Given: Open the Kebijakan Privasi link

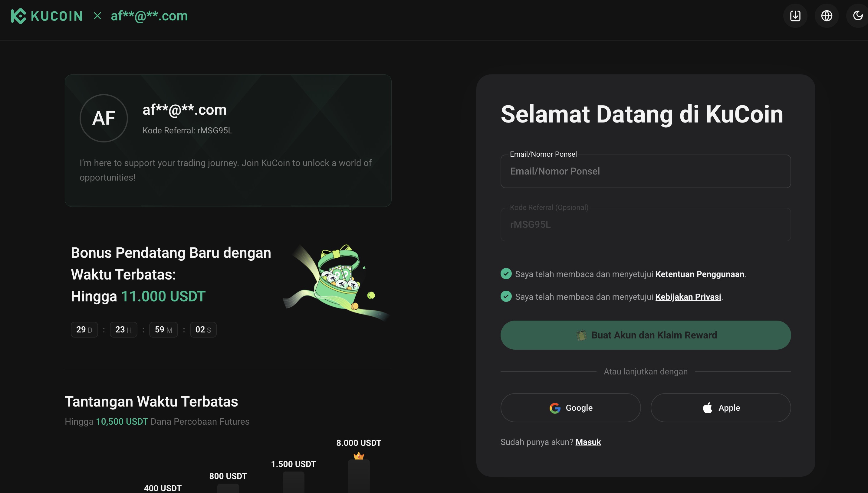Looking at the screenshot, I should point(688,297).
